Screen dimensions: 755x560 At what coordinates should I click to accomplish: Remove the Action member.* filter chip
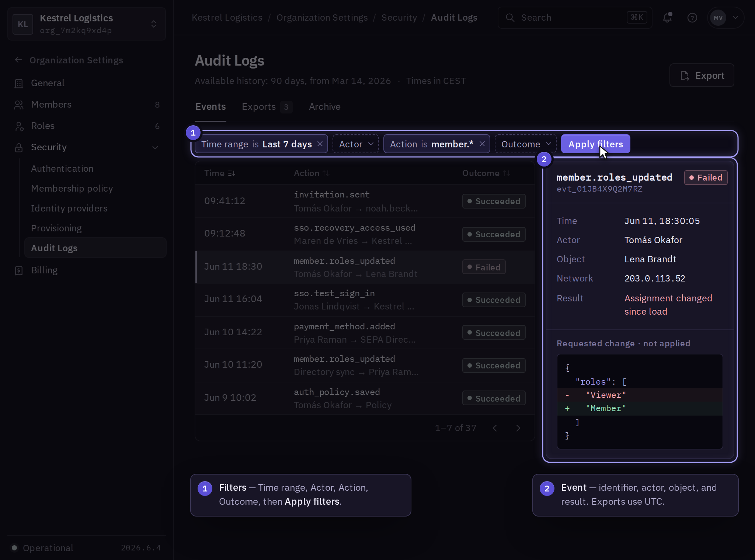[x=482, y=144]
